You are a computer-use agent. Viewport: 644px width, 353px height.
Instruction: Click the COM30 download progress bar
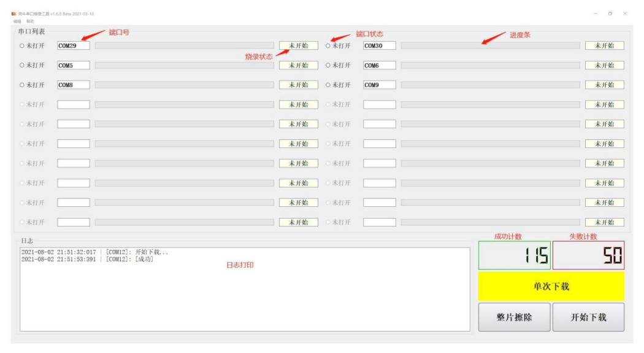[491, 45]
